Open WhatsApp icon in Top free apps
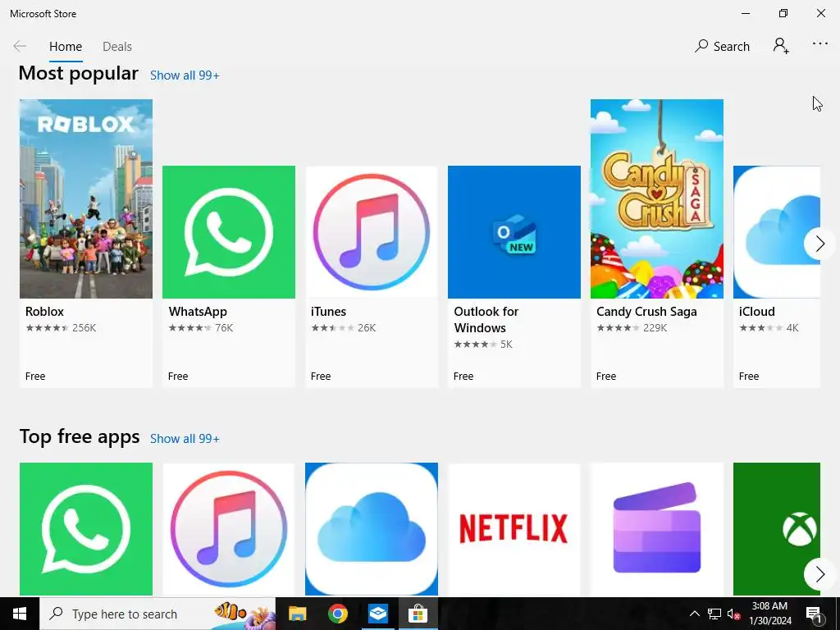This screenshot has width=840, height=630. tap(85, 529)
